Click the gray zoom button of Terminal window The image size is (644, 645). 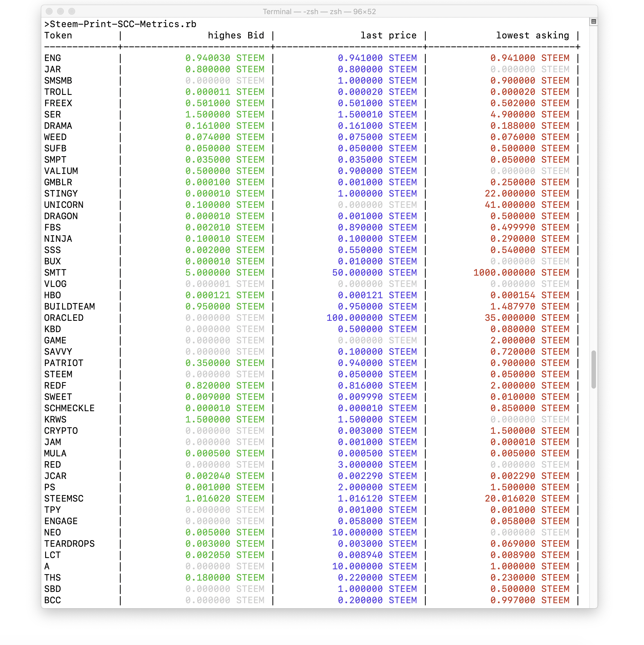(72, 11)
